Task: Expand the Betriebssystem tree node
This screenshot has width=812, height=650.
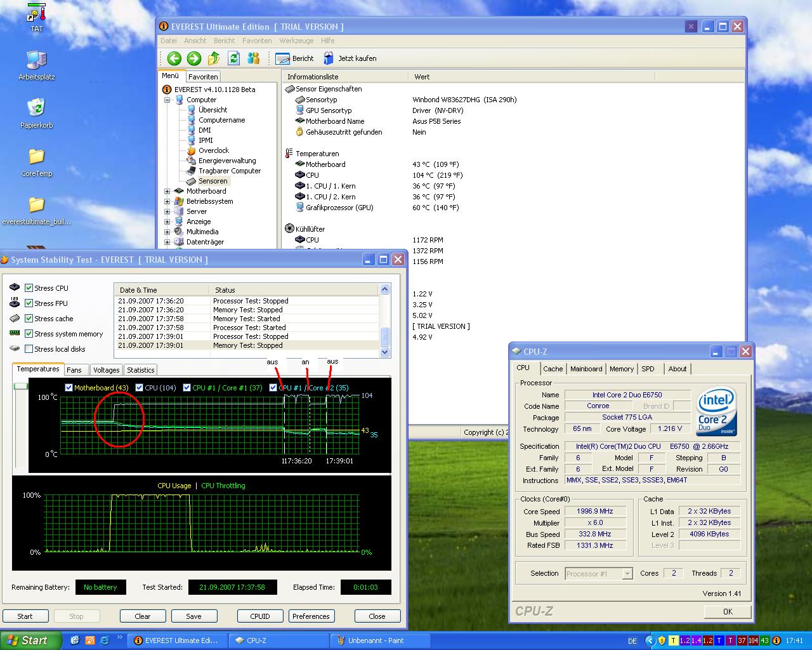Action: [167, 201]
